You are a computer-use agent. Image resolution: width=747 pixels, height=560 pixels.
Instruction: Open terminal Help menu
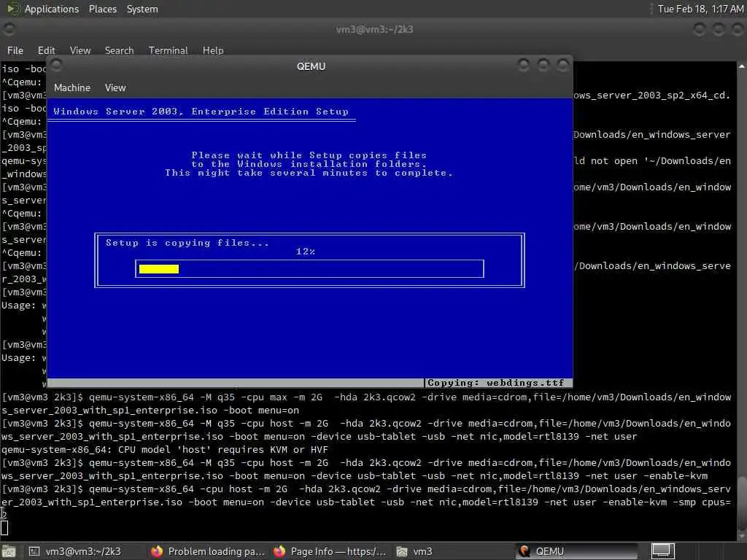[x=213, y=50]
